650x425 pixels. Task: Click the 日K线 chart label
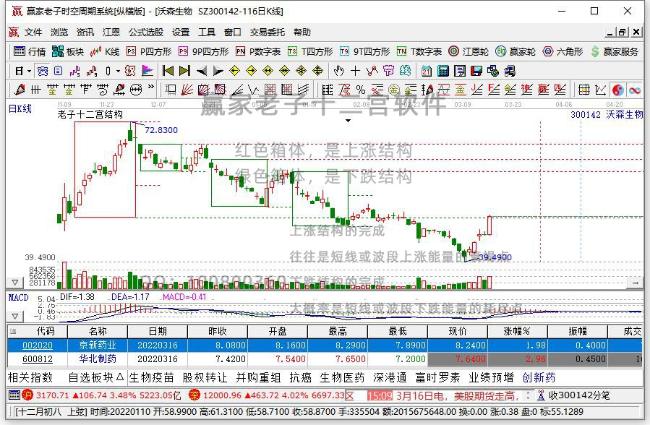pos(19,109)
